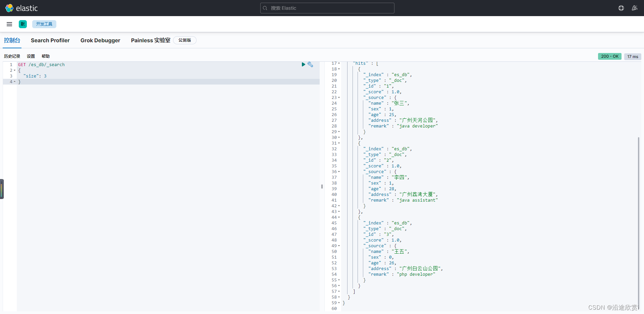Click the 200 - OK status badge
The width and height of the screenshot is (644, 314).
(x=610, y=56)
